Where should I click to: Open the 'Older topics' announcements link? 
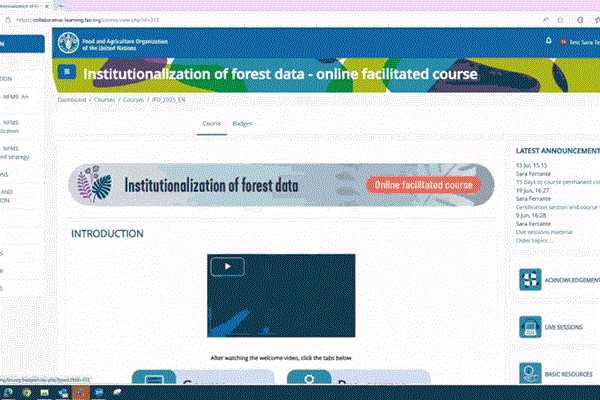click(532, 241)
